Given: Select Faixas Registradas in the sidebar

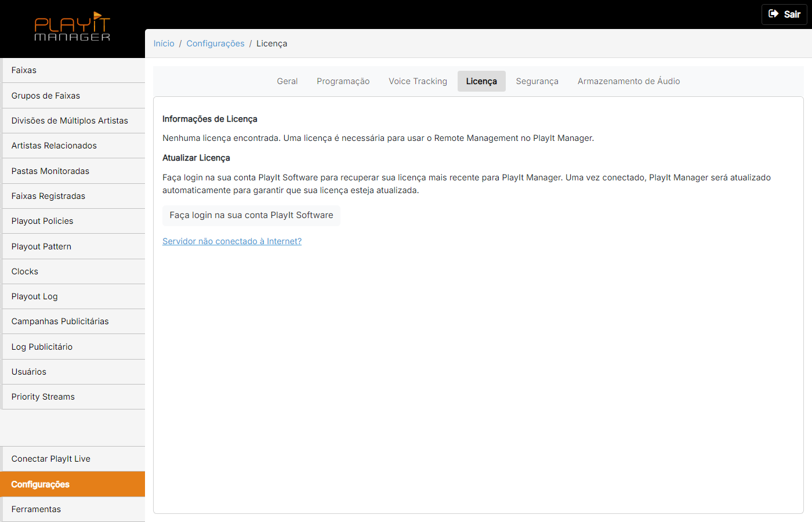Looking at the screenshot, I should click(x=74, y=196).
